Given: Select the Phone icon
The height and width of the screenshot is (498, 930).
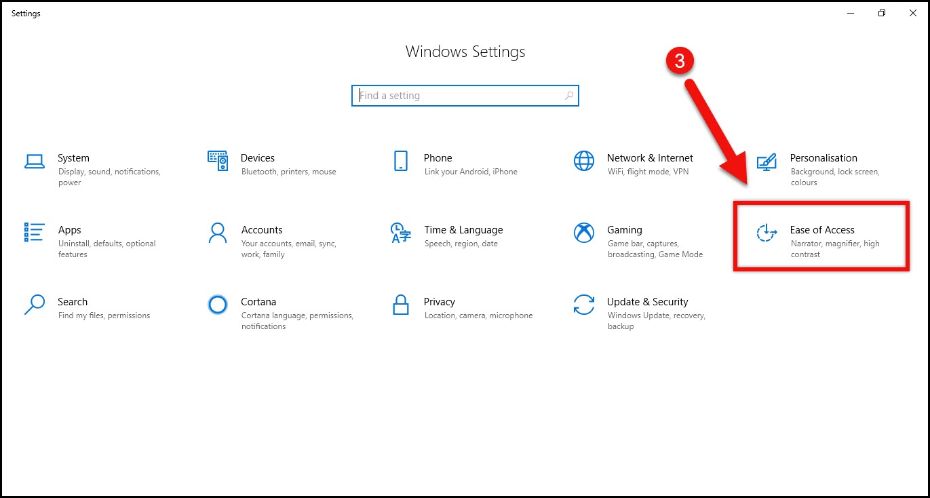Looking at the screenshot, I should (x=401, y=161).
